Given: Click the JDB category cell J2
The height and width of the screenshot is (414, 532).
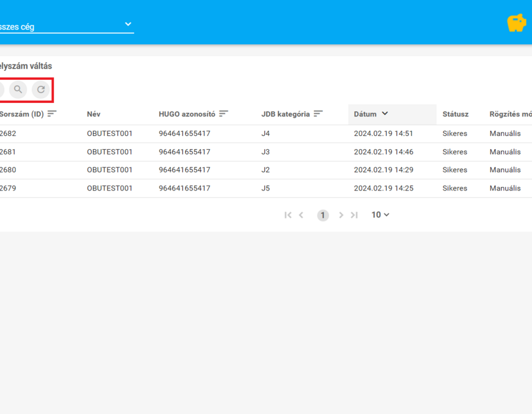Looking at the screenshot, I should pos(265,170).
